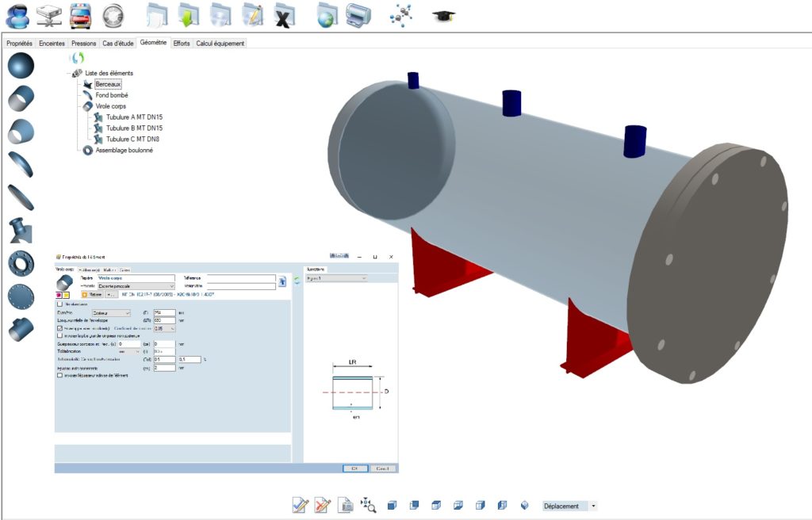Click the network projector icon in top toolbar
Screen dimensions: 812x520
pyautogui.click(x=49, y=16)
